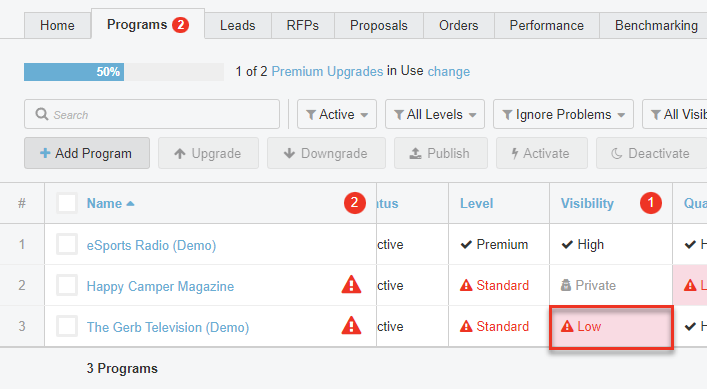Check The Gerb Television (Demo) row checkbox

[67, 326]
